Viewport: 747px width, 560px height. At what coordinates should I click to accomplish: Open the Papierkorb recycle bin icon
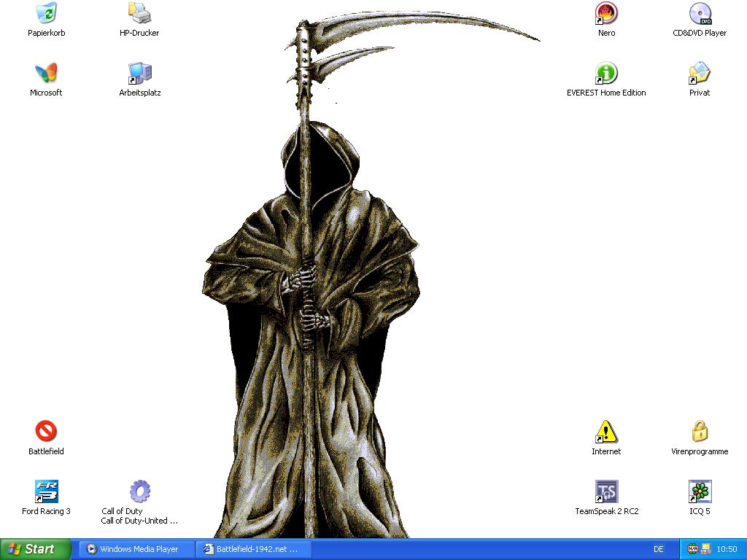(46, 14)
